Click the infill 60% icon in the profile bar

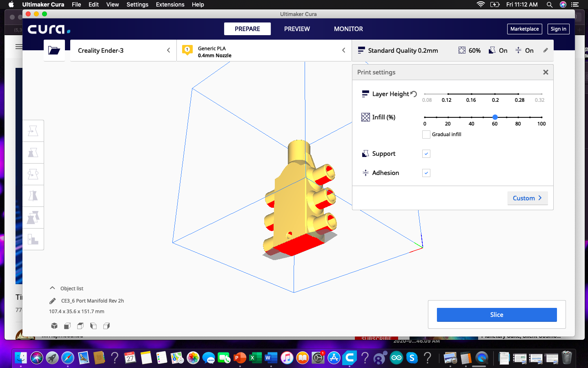[462, 50]
